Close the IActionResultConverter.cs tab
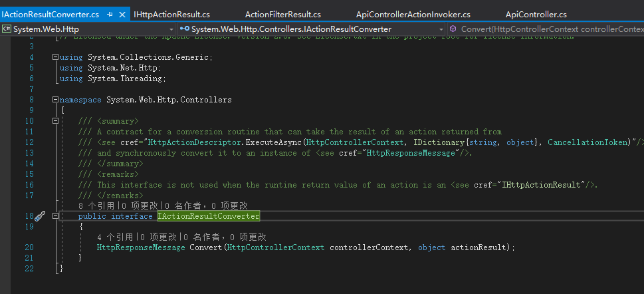 click(122, 15)
